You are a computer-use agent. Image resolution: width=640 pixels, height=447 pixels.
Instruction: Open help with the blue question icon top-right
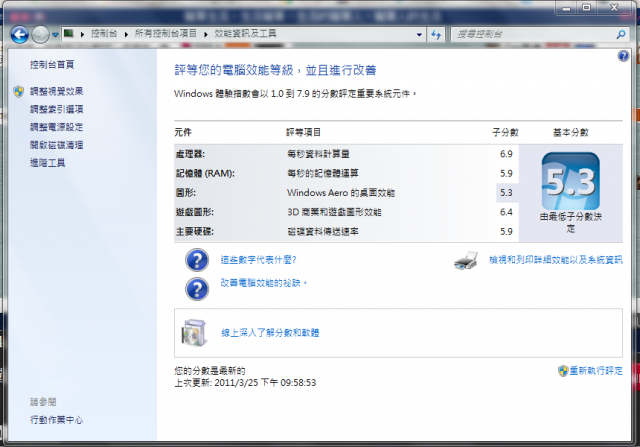(x=623, y=56)
